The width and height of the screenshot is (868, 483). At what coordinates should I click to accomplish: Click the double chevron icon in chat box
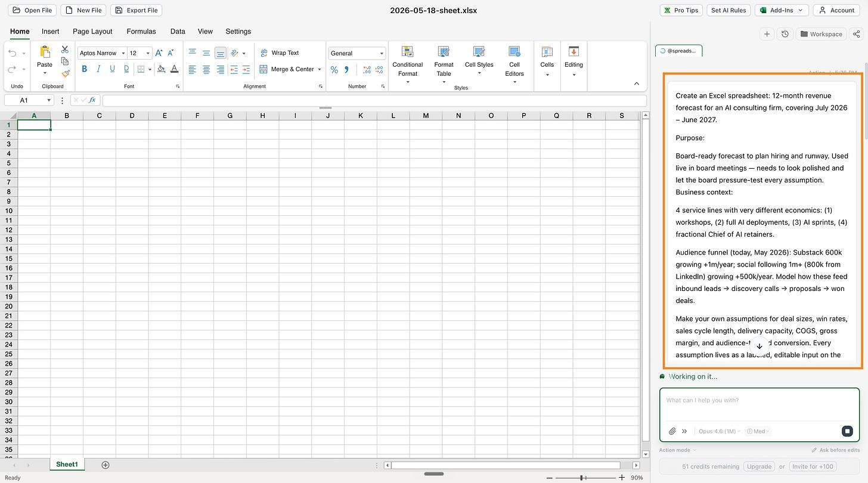point(684,431)
